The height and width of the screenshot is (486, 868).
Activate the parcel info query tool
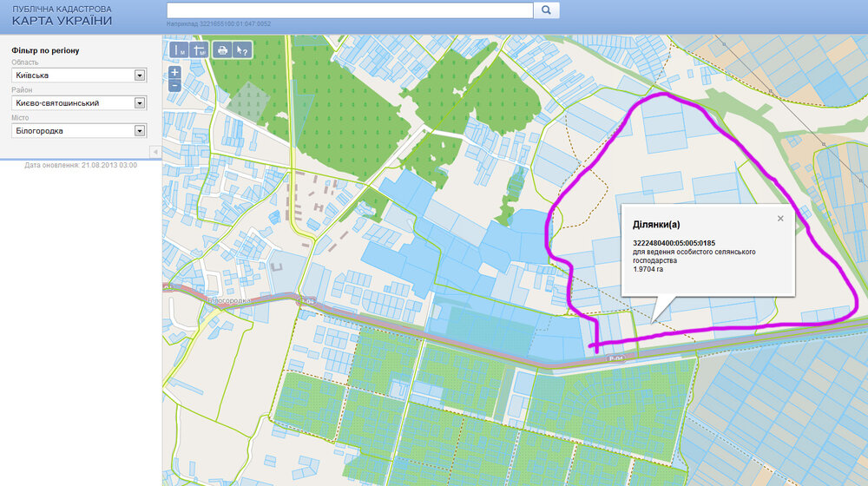pyautogui.click(x=242, y=49)
